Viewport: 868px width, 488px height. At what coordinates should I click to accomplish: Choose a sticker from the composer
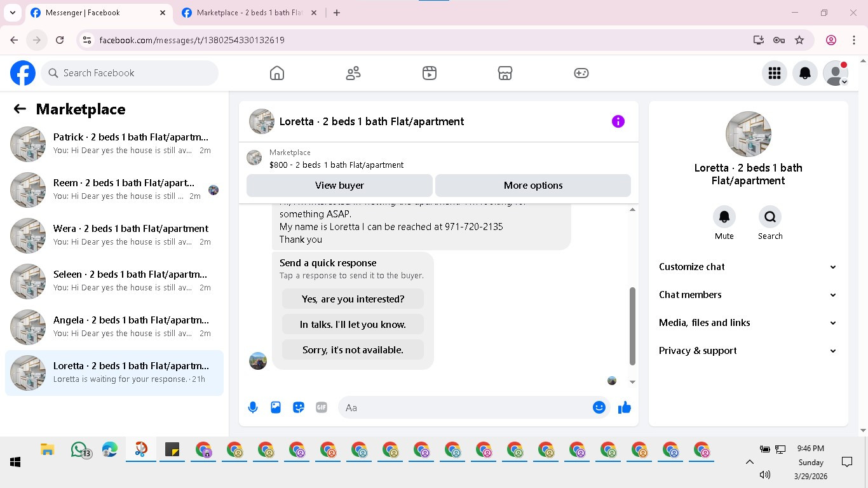coord(299,407)
